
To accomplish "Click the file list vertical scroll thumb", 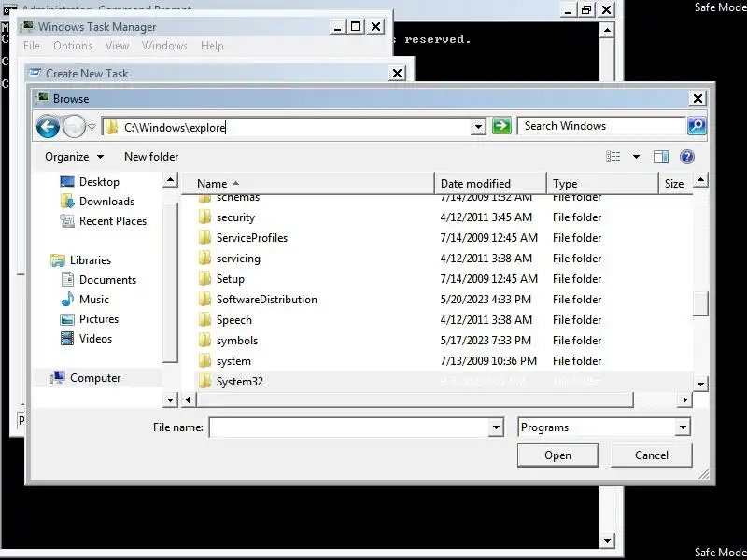I will click(700, 303).
